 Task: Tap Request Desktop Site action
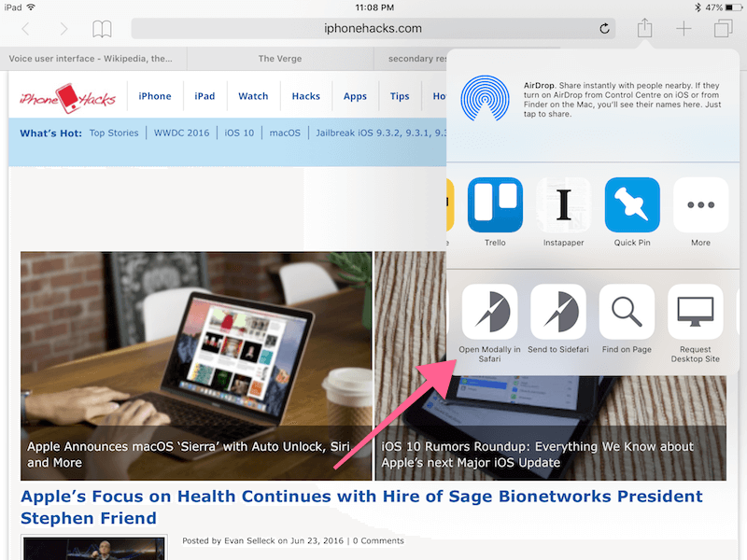coord(696,312)
